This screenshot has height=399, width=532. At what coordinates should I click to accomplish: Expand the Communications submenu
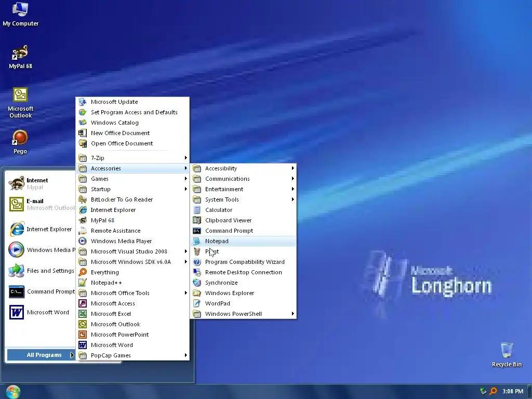(x=243, y=179)
